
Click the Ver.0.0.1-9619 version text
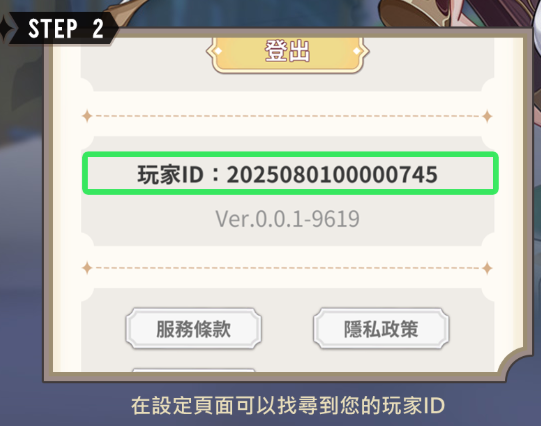point(287,219)
